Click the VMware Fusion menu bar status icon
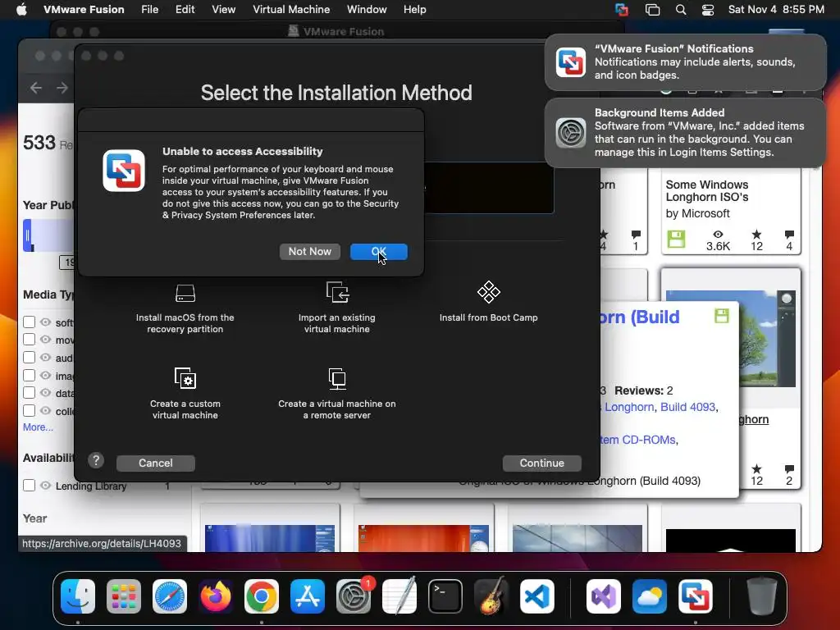The height and width of the screenshot is (630, 840). pos(622,10)
